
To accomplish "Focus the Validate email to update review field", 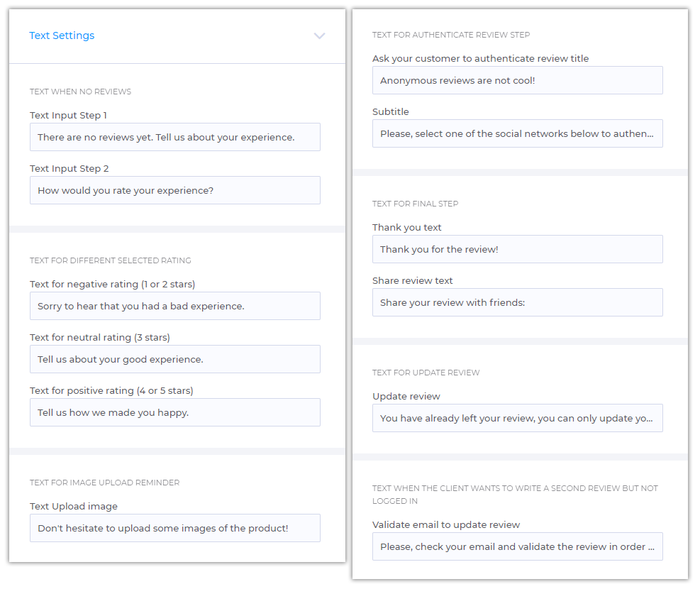I will (518, 546).
